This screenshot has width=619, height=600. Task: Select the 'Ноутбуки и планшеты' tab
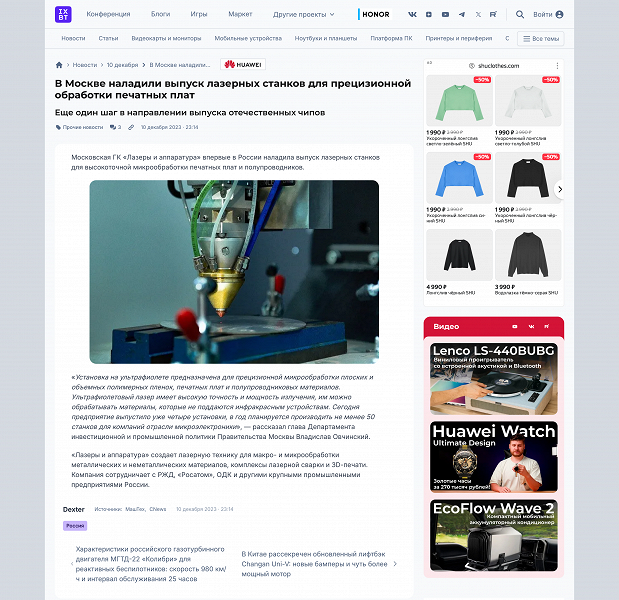click(326, 38)
